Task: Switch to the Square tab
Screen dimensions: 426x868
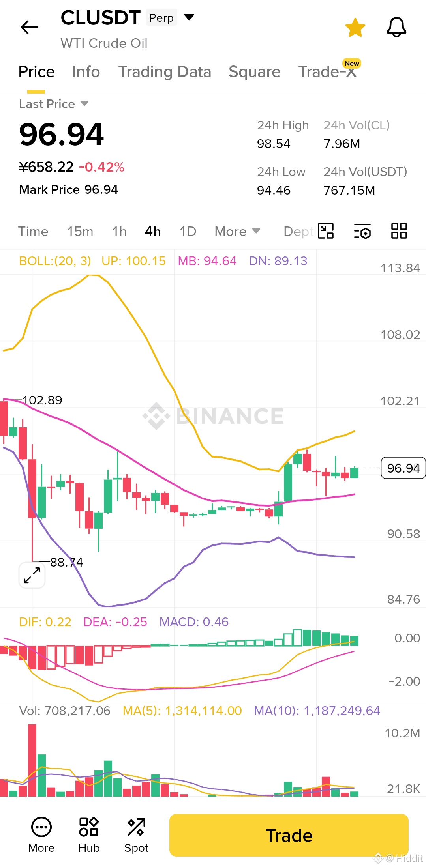Action: [255, 72]
